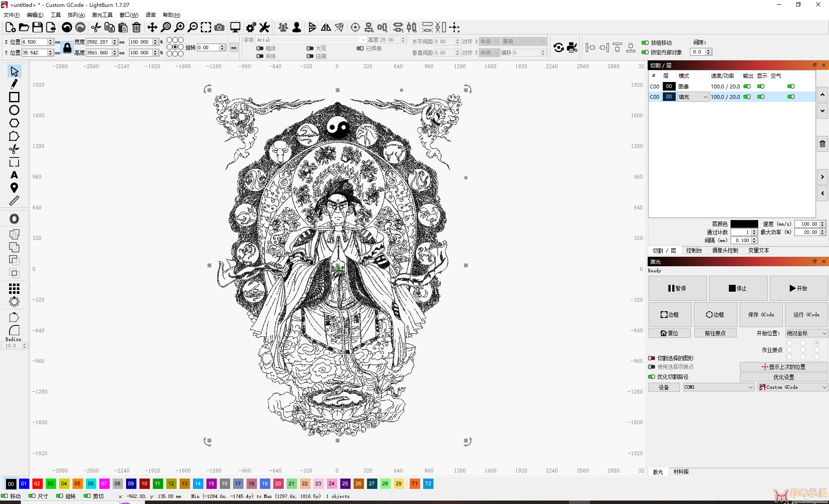The height and width of the screenshot is (504, 829).
Task: Toggle 粗体 bold switch
Action: tap(260, 48)
